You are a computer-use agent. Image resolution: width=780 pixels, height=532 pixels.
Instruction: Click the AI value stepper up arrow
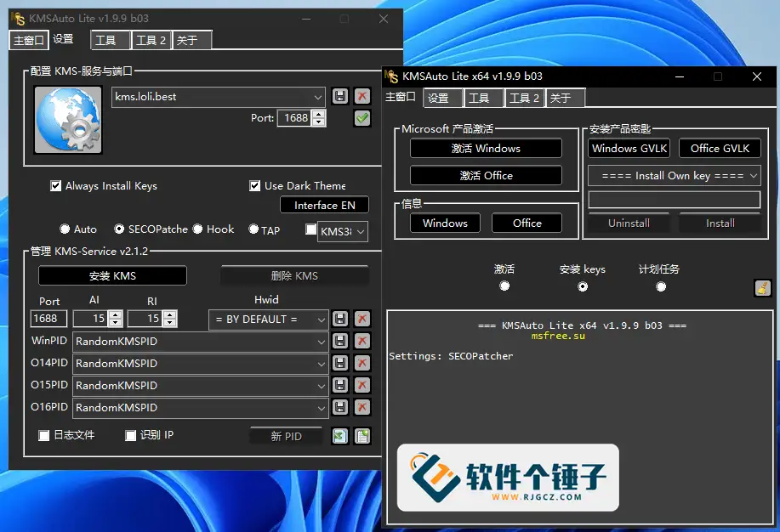click(114, 314)
